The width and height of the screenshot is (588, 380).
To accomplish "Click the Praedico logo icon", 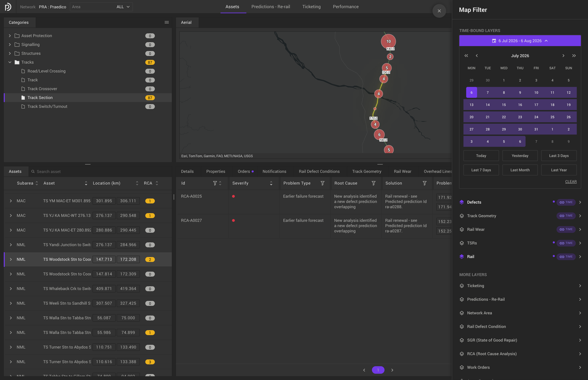I will click(8, 7).
